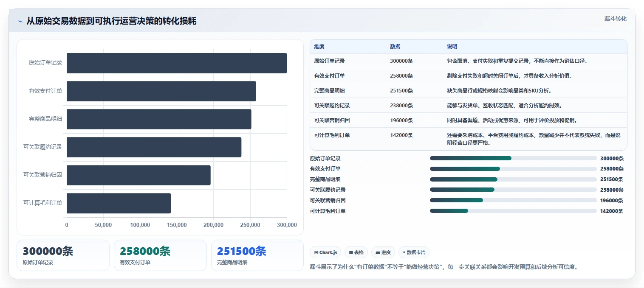Click the page title 从原始交易数据到可执行运营决策的转化损耗

[111, 21]
